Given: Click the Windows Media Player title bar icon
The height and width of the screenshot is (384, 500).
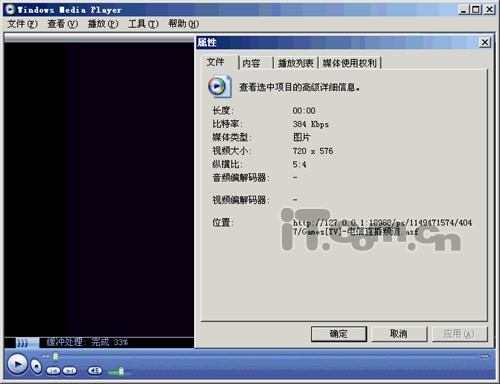Looking at the screenshot, I should click(x=10, y=9).
